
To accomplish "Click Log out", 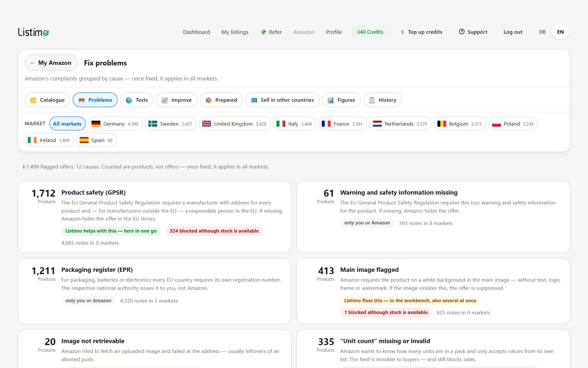I will pos(513,32).
